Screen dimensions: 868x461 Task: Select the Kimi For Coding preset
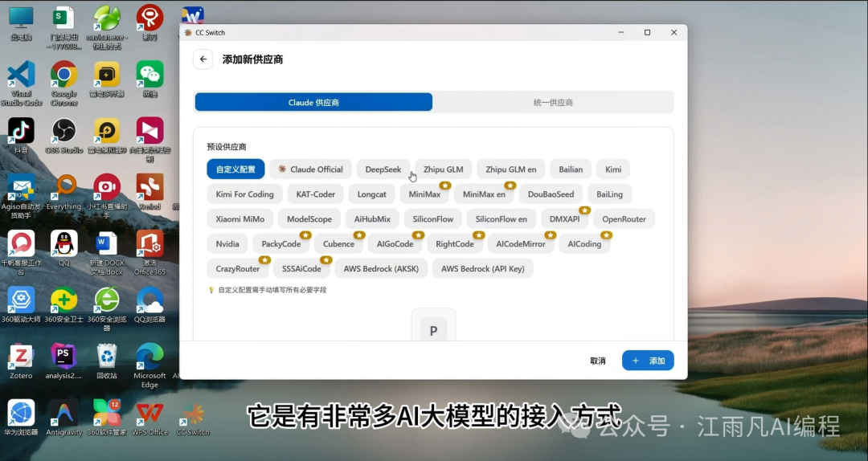pyautogui.click(x=244, y=194)
